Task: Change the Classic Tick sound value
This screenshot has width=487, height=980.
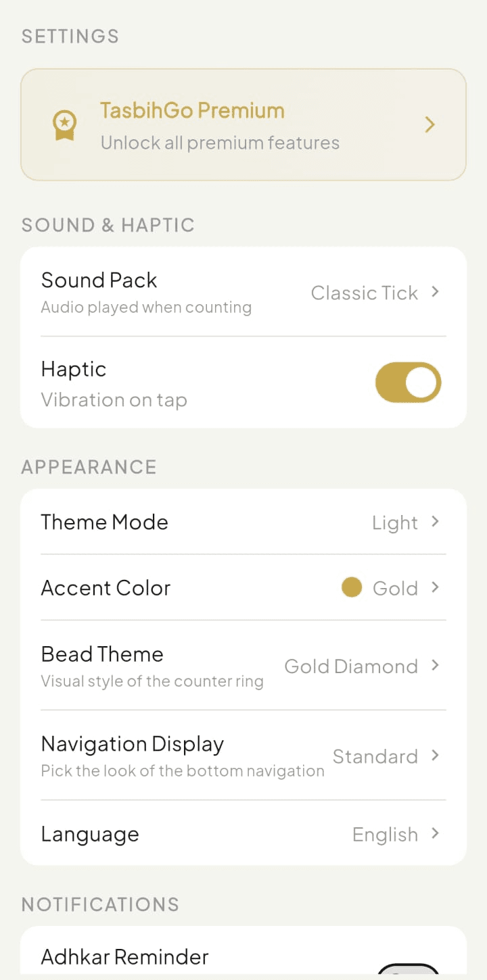Action: pyautogui.click(x=364, y=293)
